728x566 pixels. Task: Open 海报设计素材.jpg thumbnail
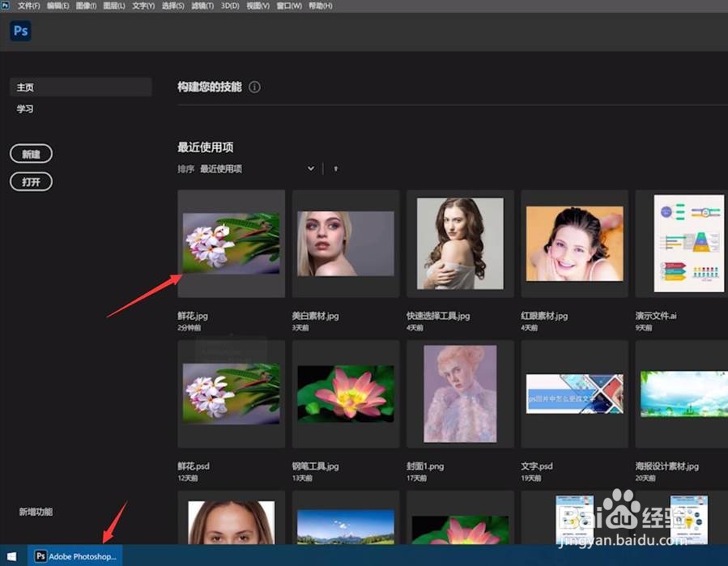coord(682,394)
